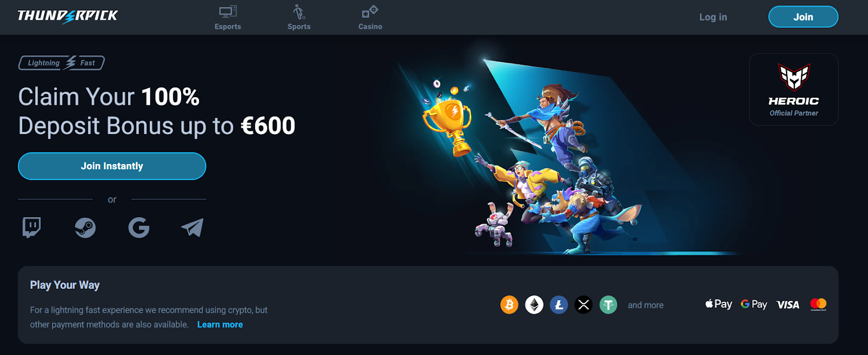Click the Join button in header
Image resolution: width=868 pixels, height=355 pixels.
pos(803,17)
